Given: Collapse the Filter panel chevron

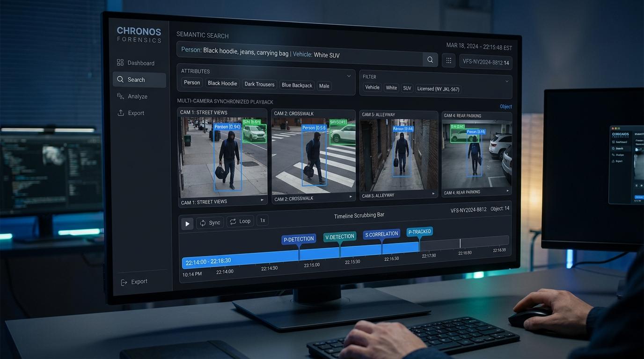Looking at the screenshot, I should click(507, 81).
